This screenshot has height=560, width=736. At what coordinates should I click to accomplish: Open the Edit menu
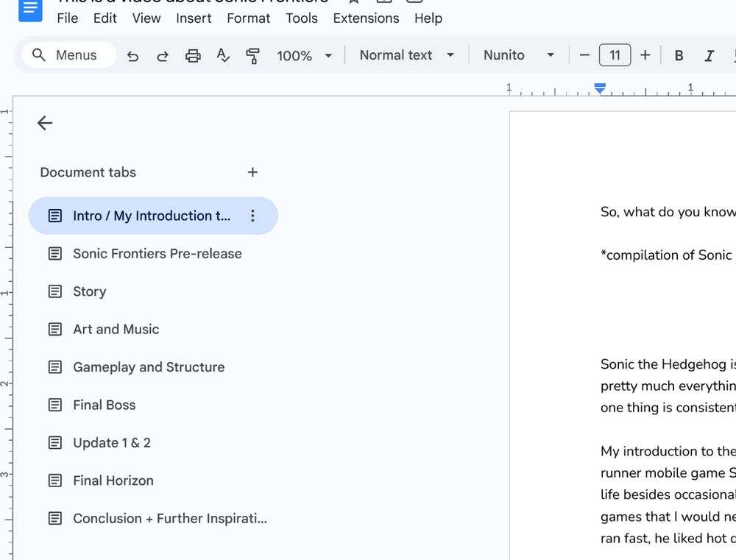coord(105,18)
